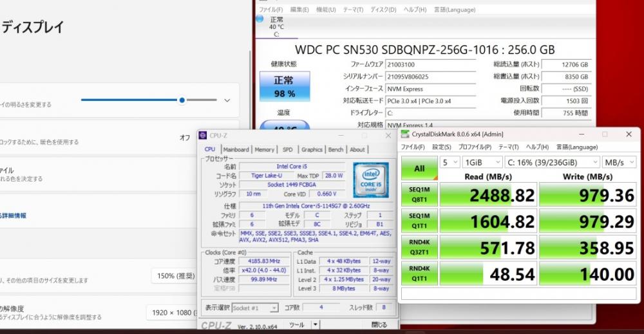Click the firmware field 21003100

[430, 64]
